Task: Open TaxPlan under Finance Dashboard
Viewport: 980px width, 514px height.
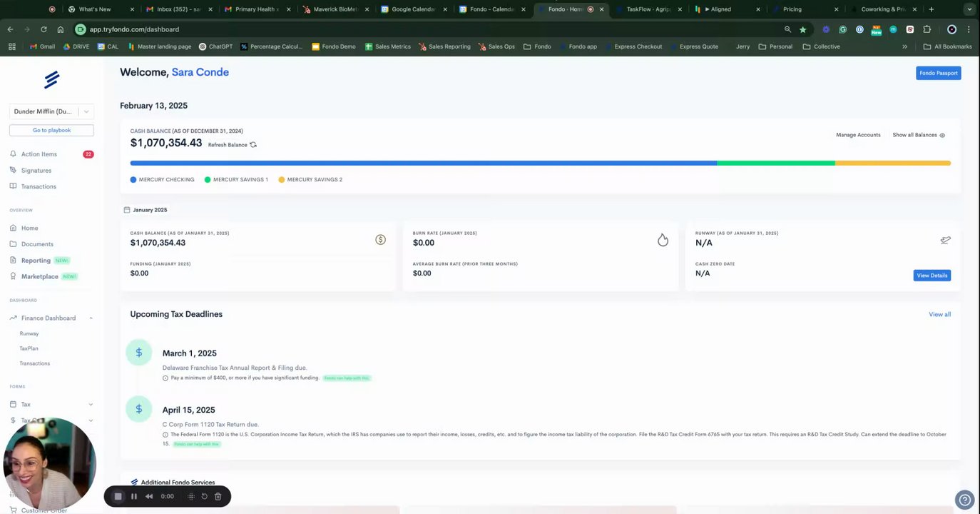Action: click(29, 348)
